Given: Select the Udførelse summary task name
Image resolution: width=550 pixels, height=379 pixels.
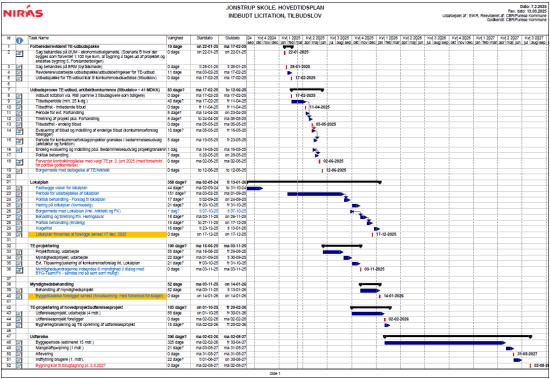Looking at the screenshot, I should click(39, 337).
